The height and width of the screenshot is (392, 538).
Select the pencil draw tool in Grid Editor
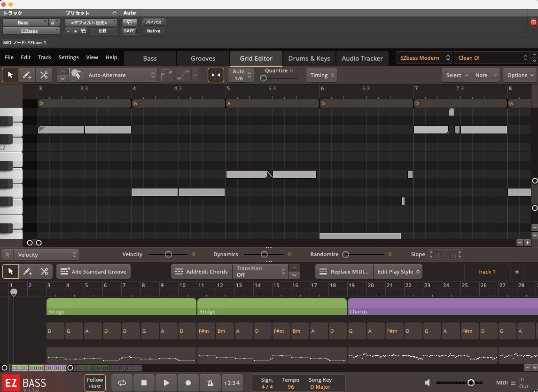point(27,75)
